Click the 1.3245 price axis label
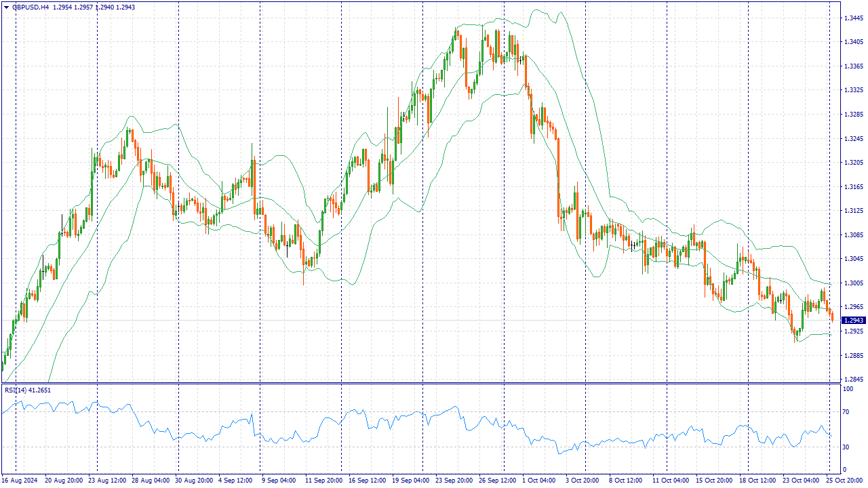The width and height of the screenshot is (868, 488). tap(853, 139)
